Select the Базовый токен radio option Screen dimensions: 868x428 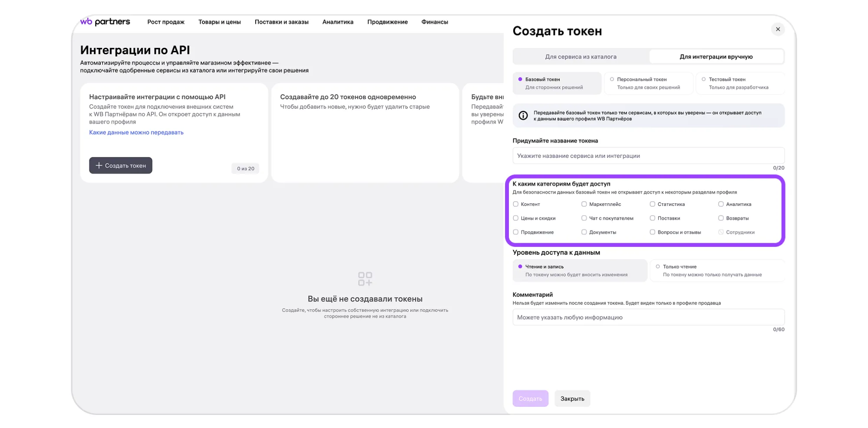point(520,80)
